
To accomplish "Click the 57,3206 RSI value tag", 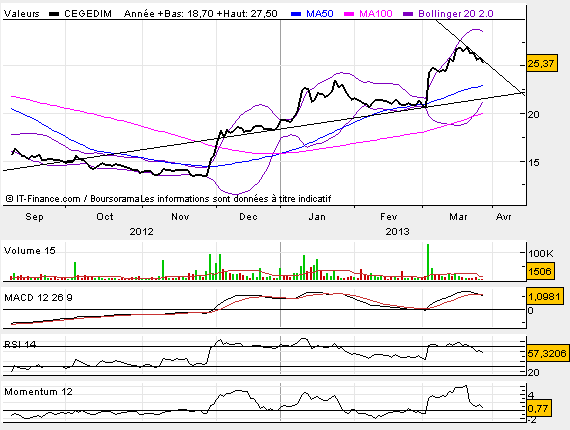I will 547,353.
